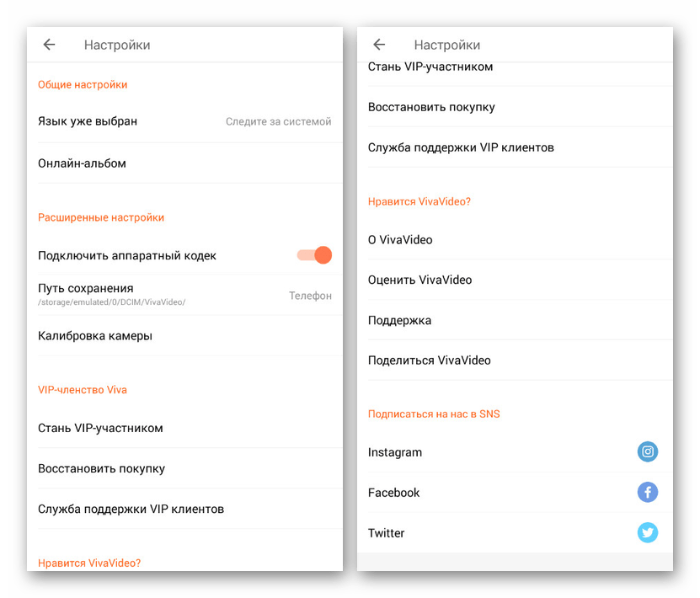Image resolution: width=700 pixels, height=598 pixels.
Task: Tap 'Язык уже выбран' row label
Action: click(88, 121)
